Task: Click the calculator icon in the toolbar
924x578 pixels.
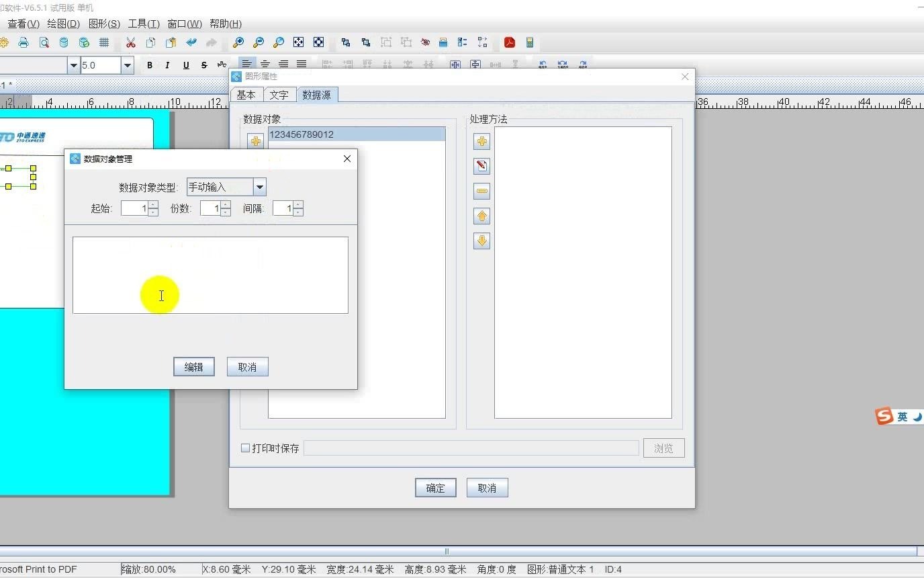Action: click(x=530, y=42)
